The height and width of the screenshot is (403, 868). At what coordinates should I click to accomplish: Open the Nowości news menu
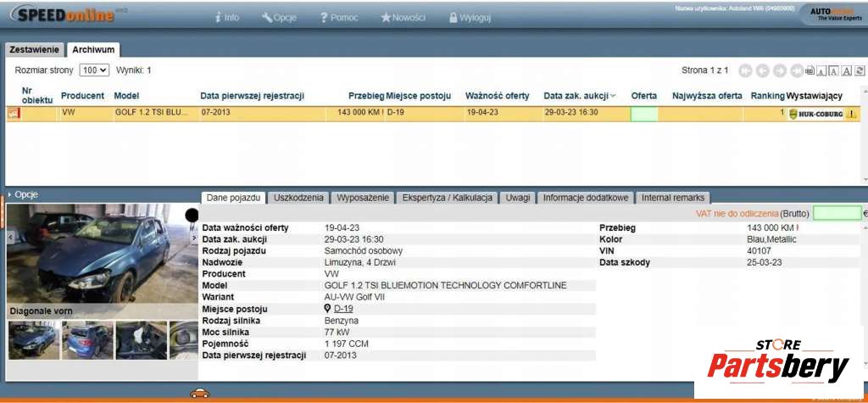pos(403,18)
